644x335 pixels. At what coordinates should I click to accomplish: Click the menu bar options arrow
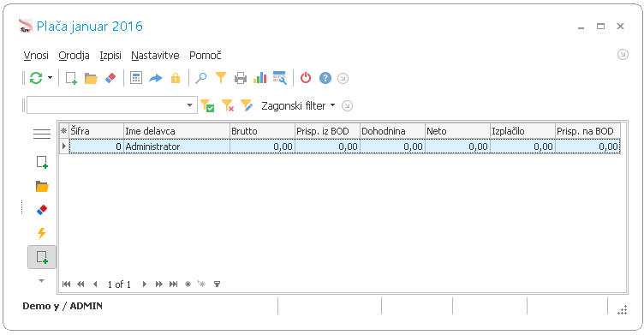[623, 54]
